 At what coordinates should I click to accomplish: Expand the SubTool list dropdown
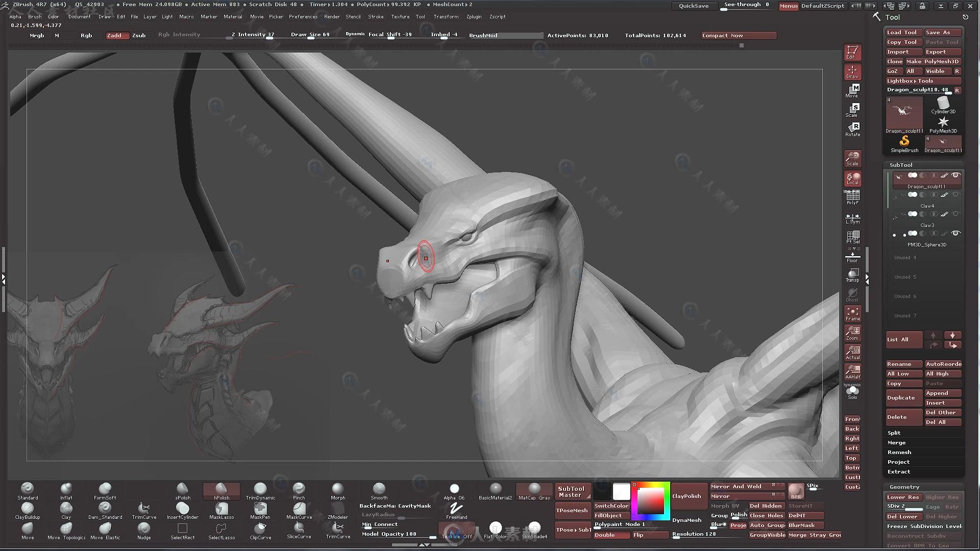click(x=899, y=338)
